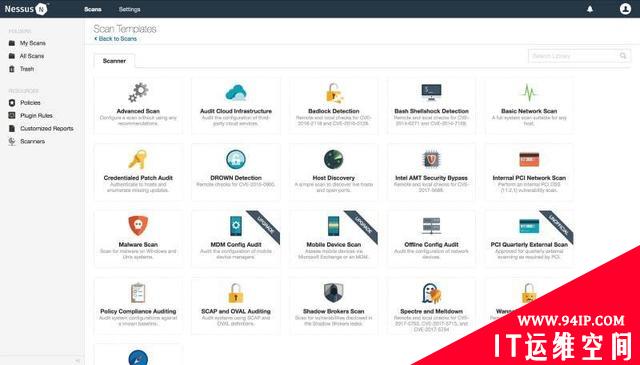The width and height of the screenshot is (640, 365).
Task: Open the Mobile Device Scan phone icon
Action: pos(333,226)
